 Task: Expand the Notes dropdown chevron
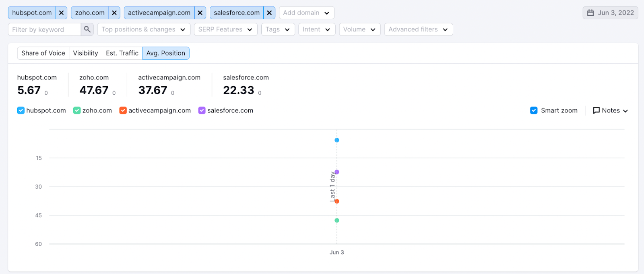coord(625,111)
